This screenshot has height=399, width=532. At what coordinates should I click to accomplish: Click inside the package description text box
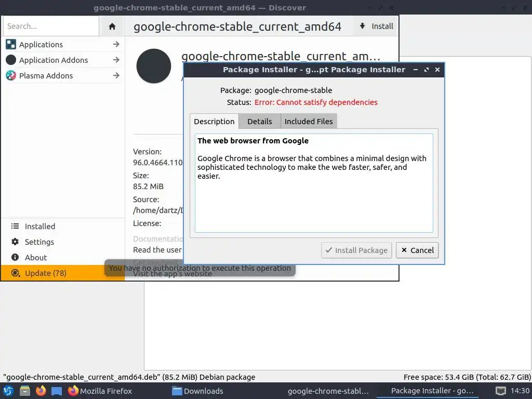314,183
